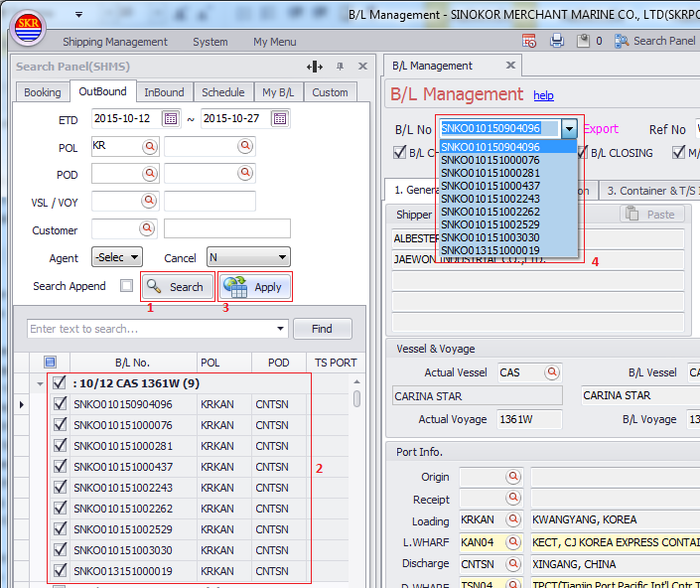
Task: Uncheck row SNKO013151000019 in results grid
Action: [x=60, y=570]
